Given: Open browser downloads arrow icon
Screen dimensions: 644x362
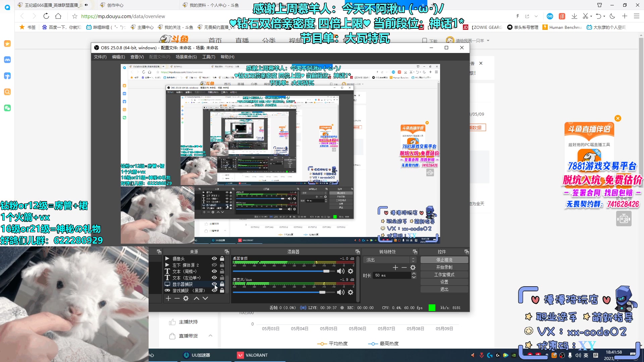Looking at the screenshot, I should click(x=574, y=16).
